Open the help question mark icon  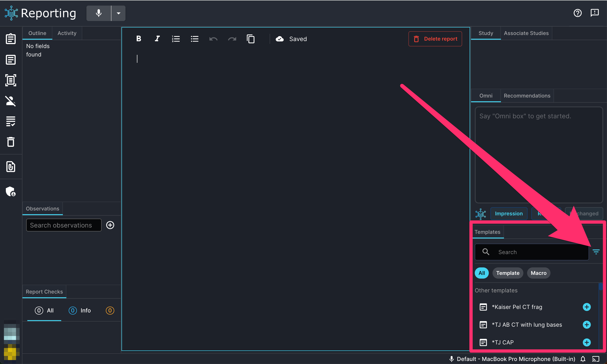click(577, 13)
